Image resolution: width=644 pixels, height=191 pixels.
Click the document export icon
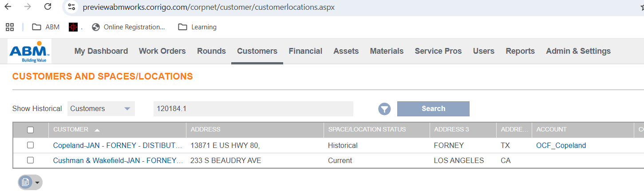tap(26, 182)
